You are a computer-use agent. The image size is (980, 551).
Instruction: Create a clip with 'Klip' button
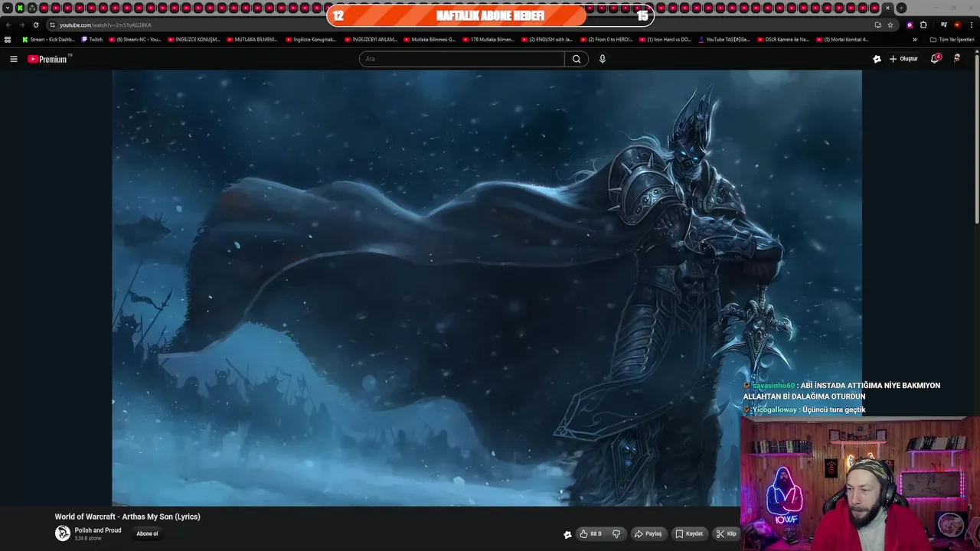click(x=726, y=534)
